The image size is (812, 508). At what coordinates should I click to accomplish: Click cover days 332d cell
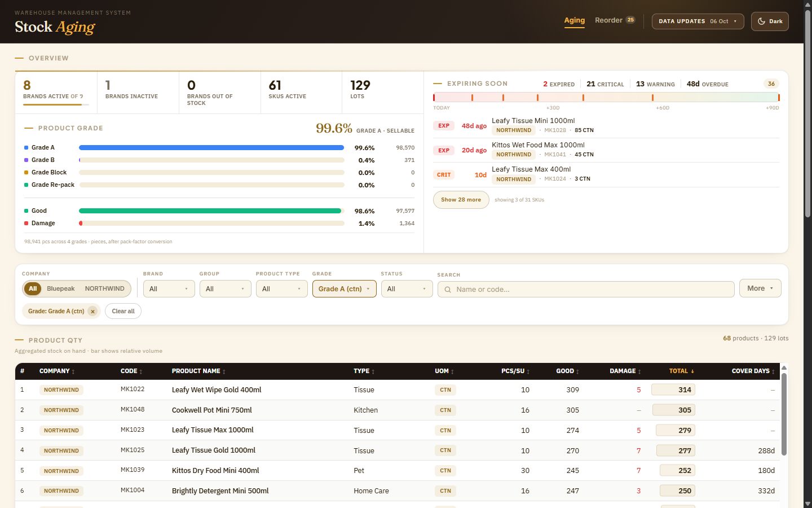coord(766,491)
